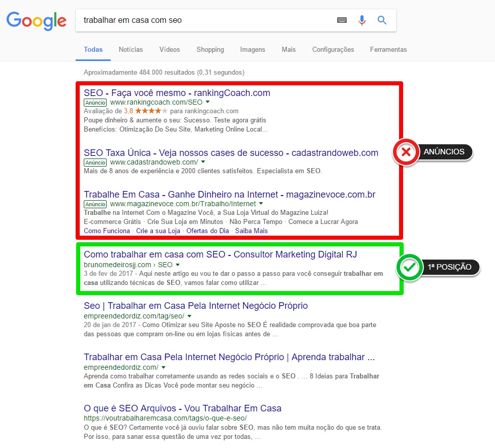Click the snippet starting 'Mais de 8 anos de experiência'
495x448 pixels.
(x=203, y=171)
